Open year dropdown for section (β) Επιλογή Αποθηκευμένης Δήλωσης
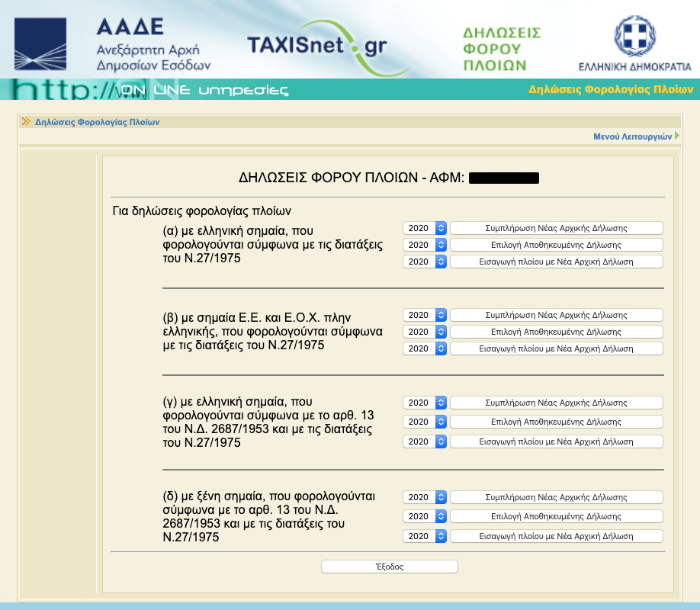The height and width of the screenshot is (610, 700). pos(425,332)
